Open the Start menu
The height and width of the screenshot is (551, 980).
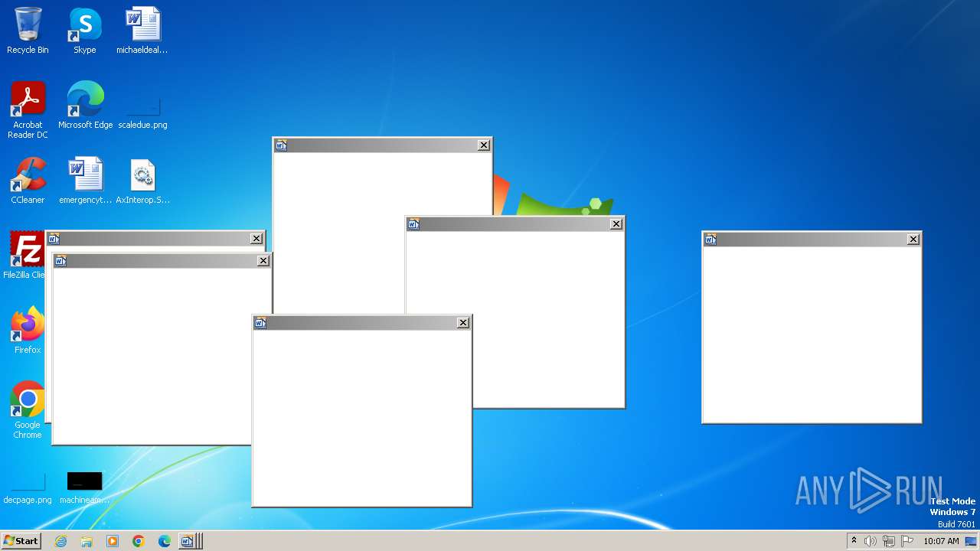[21, 541]
